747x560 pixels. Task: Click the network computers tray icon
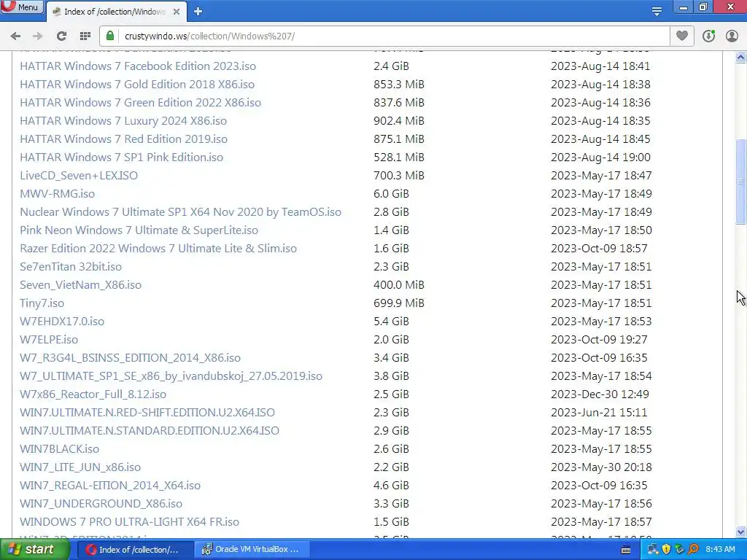(653, 550)
